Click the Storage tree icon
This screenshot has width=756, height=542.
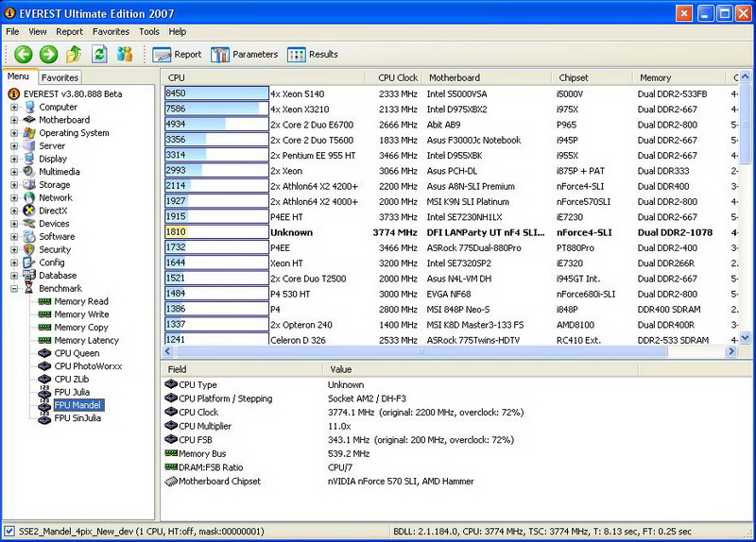[29, 184]
